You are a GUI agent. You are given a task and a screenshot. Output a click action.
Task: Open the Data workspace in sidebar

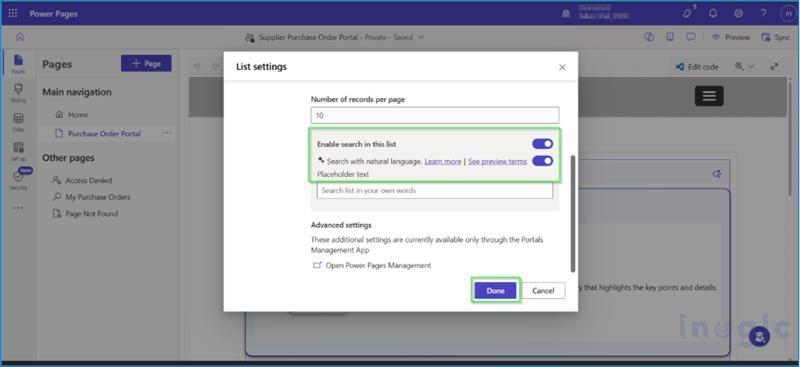pos(18,123)
